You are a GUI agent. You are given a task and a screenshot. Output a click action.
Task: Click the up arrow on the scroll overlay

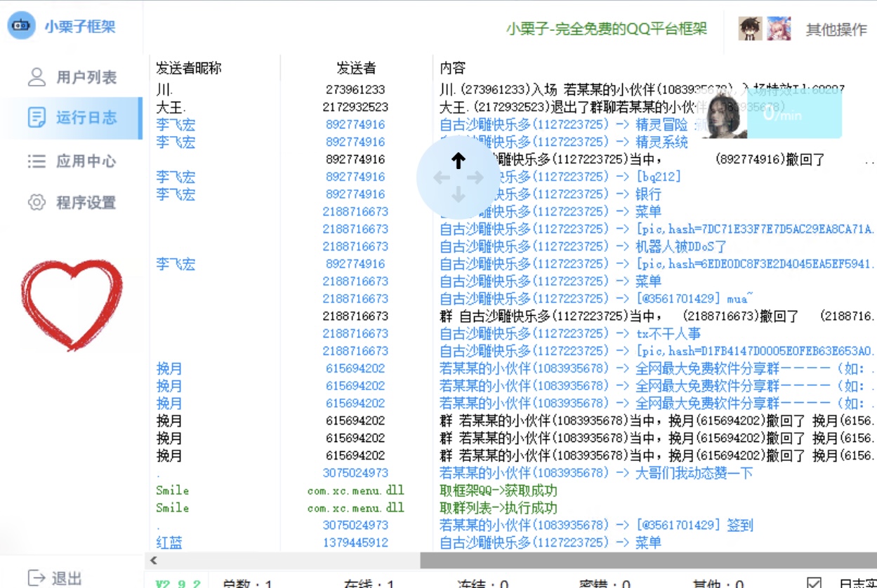(x=458, y=161)
